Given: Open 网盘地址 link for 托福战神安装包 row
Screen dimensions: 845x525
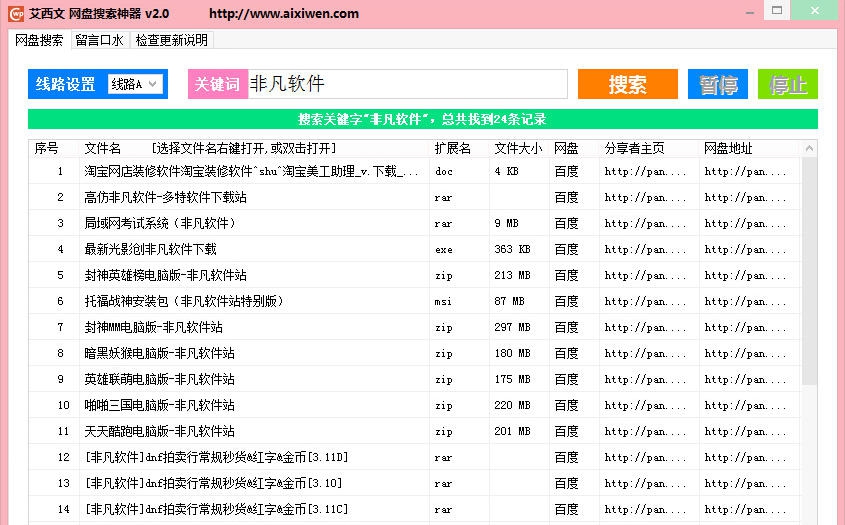Looking at the screenshot, I should tap(744, 301).
